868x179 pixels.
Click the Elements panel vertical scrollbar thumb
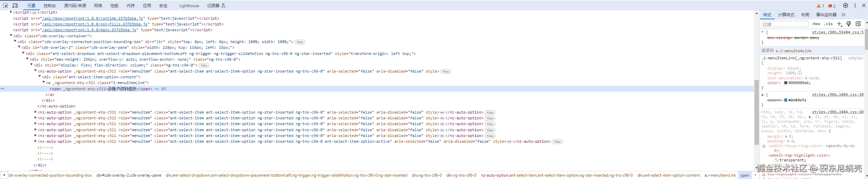click(x=757, y=112)
